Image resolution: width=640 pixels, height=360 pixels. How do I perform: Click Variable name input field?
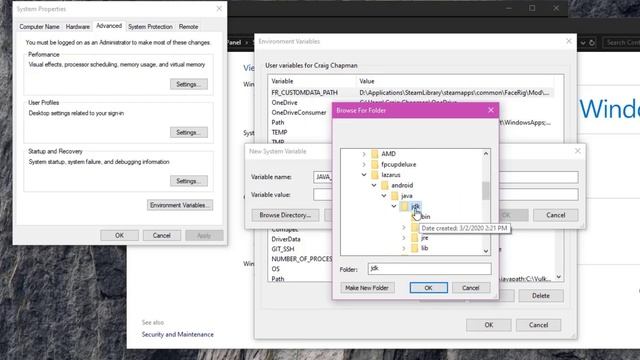[x=446, y=177]
